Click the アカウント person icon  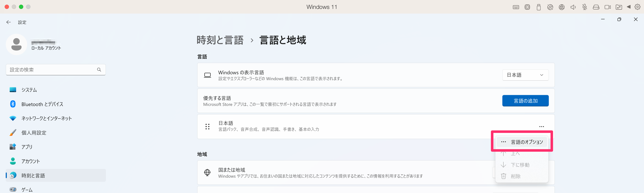tap(13, 161)
